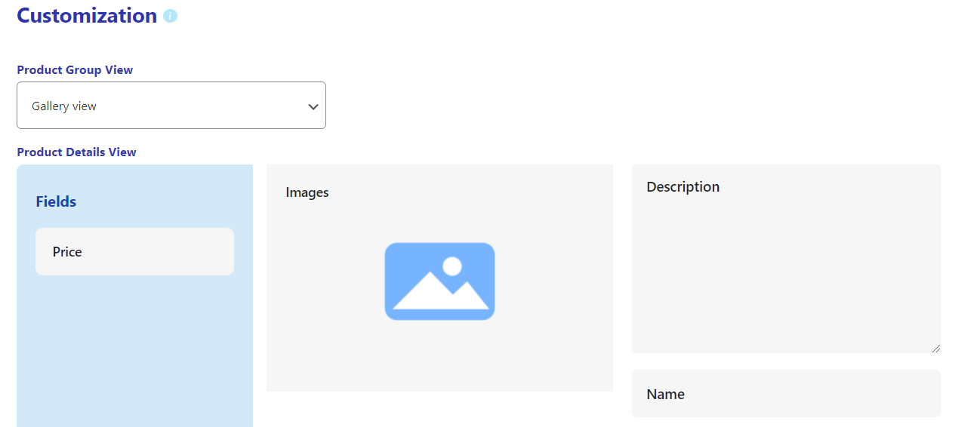This screenshot has height=427, width=980.
Task: Click inside the Description text area
Action: pyautogui.click(x=786, y=259)
